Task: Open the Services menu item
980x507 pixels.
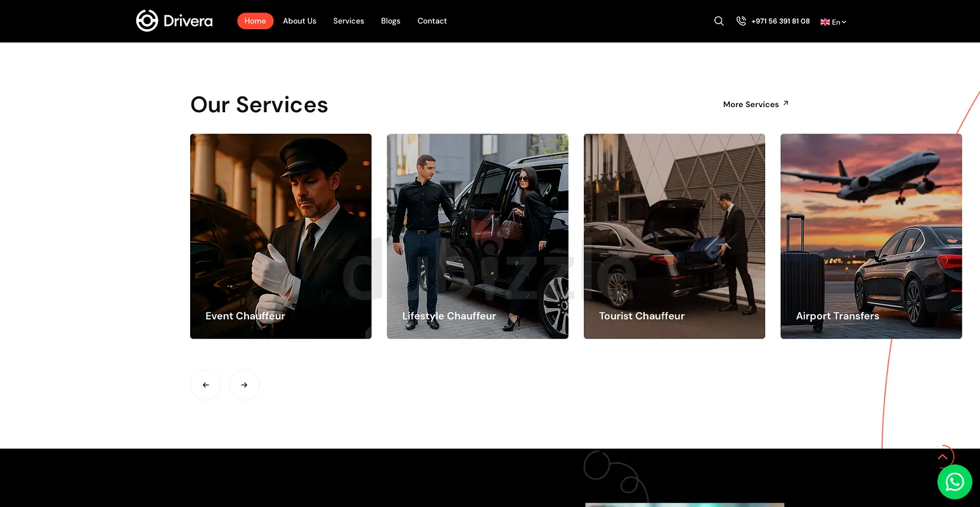Action: coord(349,21)
